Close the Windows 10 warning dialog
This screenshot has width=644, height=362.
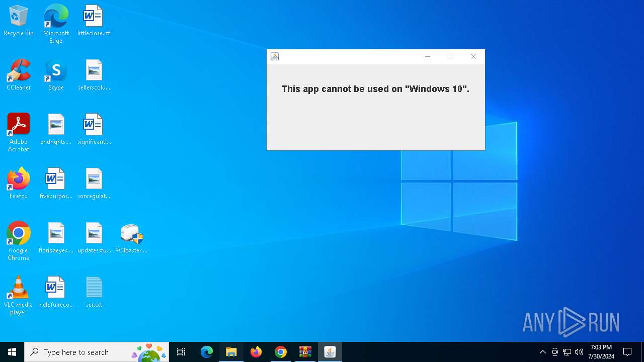click(473, 56)
